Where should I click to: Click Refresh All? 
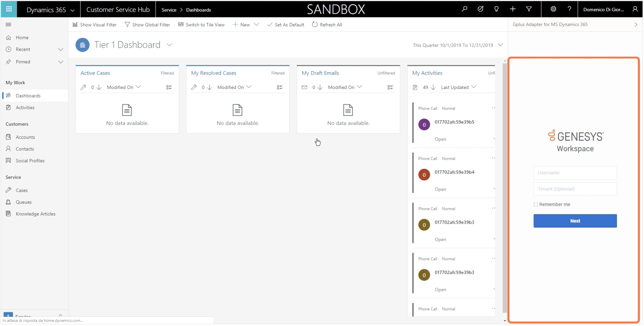click(x=327, y=24)
